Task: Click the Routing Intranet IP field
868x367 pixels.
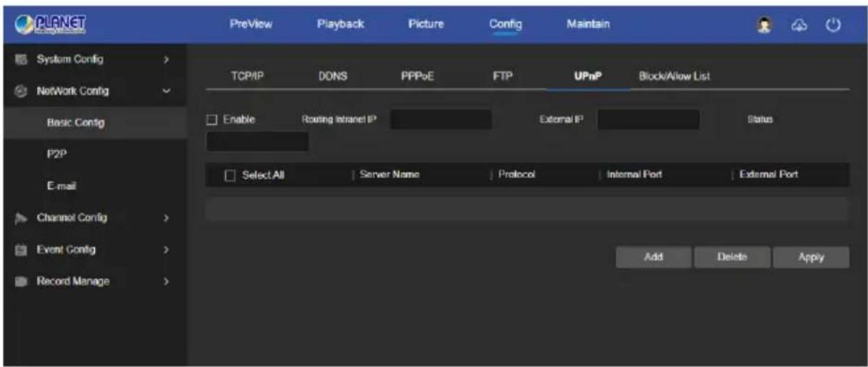Action: tap(441, 120)
